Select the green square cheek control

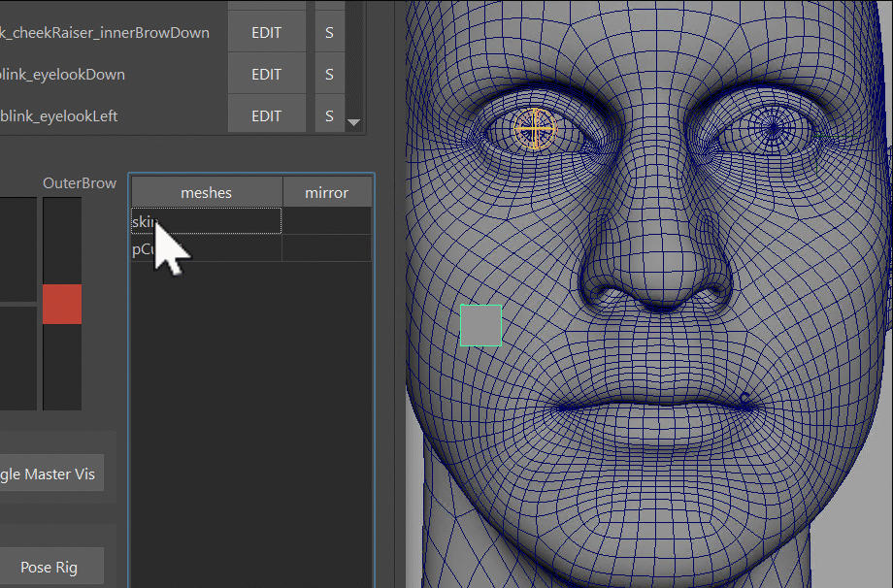[480, 325]
